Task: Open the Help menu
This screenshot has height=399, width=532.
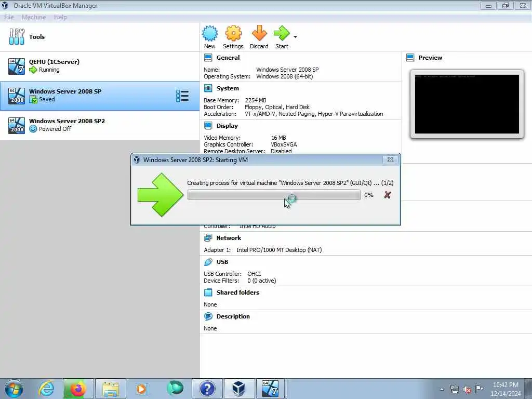Action: (60, 17)
